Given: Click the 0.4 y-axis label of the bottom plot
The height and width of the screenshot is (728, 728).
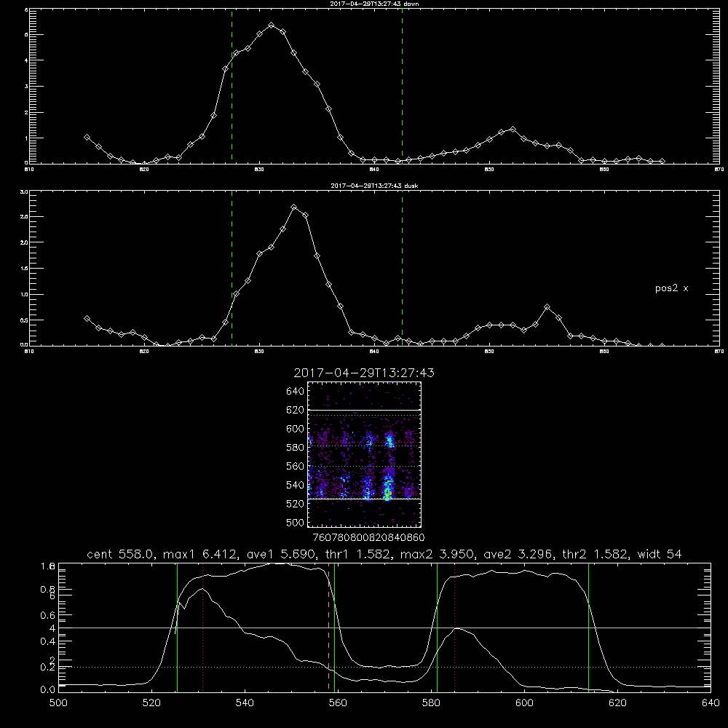Looking at the screenshot, I should (x=48, y=641).
